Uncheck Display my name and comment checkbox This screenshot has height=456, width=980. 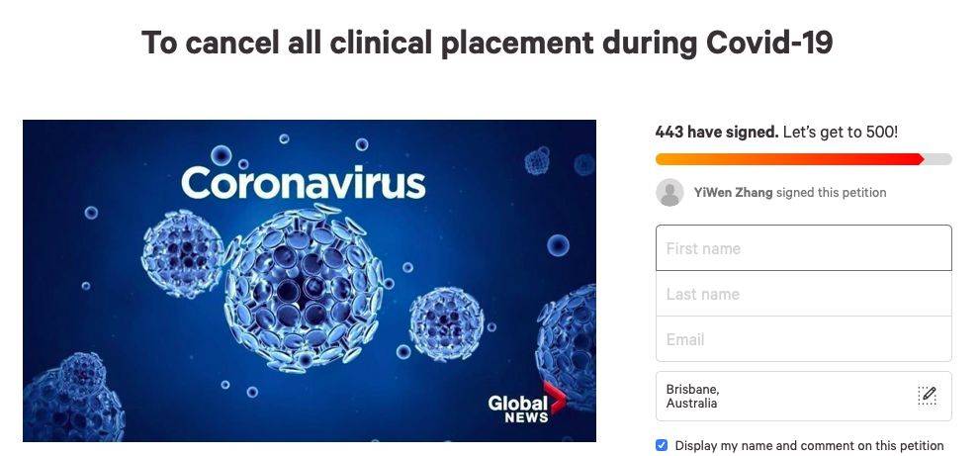click(x=662, y=445)
